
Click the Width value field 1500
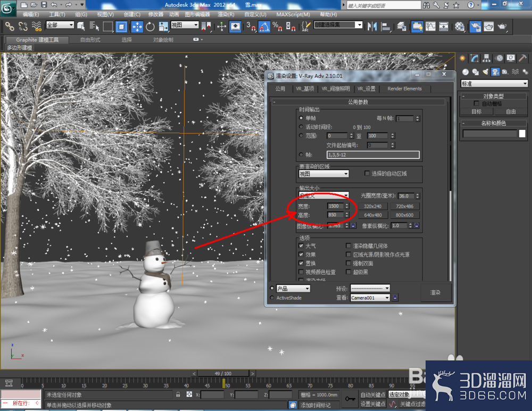pyautogui.click(x=335, y=206)
